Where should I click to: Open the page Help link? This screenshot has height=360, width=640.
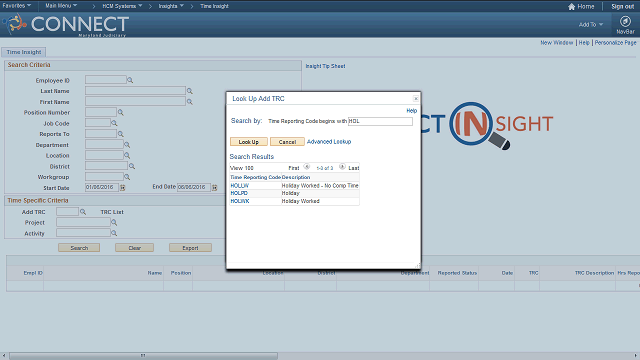pos(584,42)
